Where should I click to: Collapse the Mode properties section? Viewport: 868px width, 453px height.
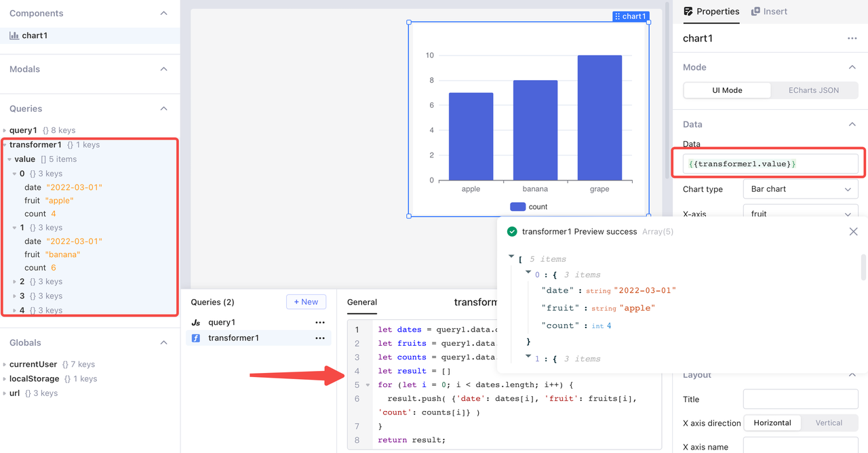pos(852,67)
